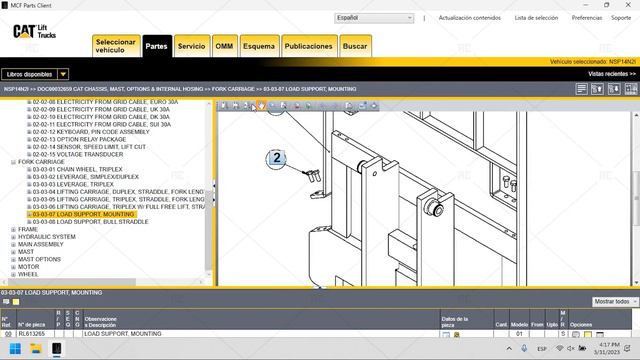The image size is (640, 360).
Task: Click the CAT Lift Trucks logo
Action: click(34, 31)
